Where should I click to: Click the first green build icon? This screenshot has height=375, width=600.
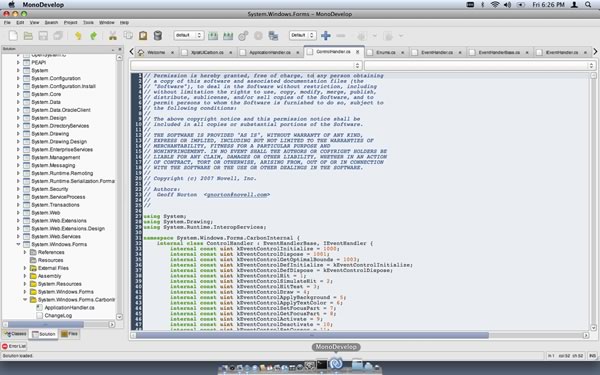point(213,36)
